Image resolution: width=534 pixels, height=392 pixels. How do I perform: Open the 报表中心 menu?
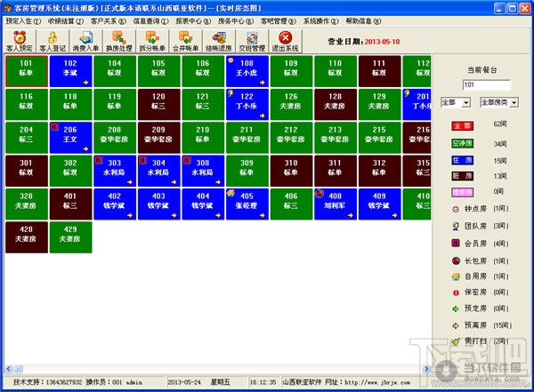[193, 21]
